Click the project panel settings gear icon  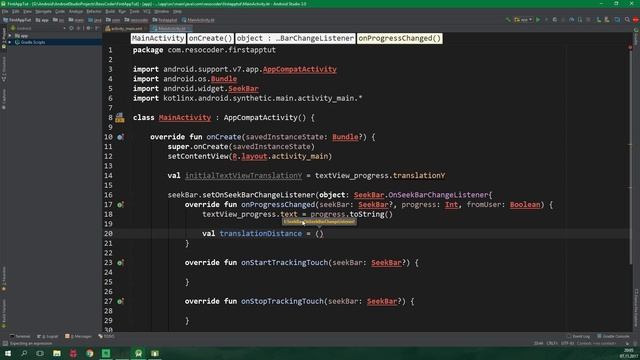(88, 28)
